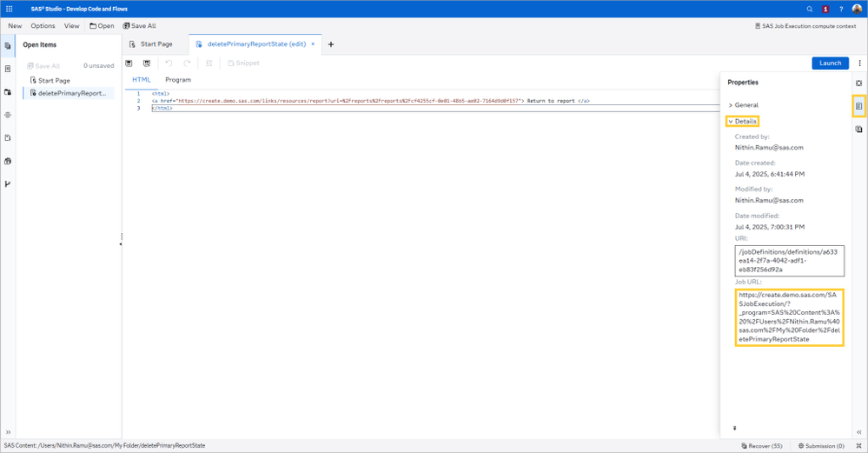Switch to the Start Page tab
868x453 pixels.
coord(151,44)
